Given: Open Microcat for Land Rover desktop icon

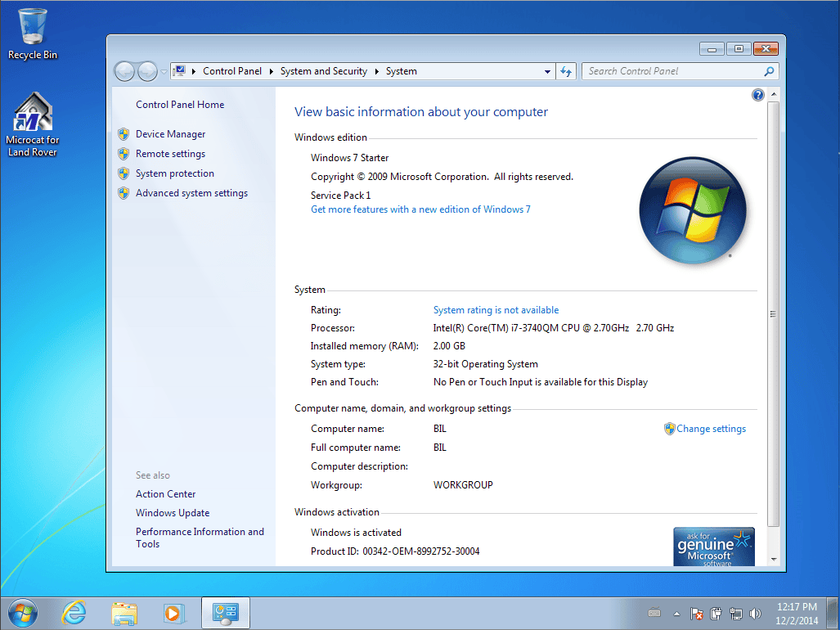Looking at the screenshot, I should 32,124.
